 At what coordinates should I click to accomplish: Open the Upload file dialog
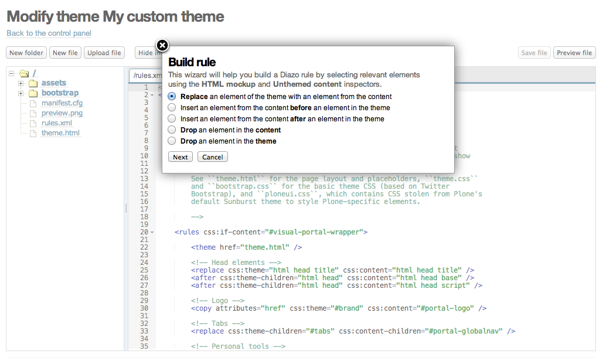click(x=104, y=53)
